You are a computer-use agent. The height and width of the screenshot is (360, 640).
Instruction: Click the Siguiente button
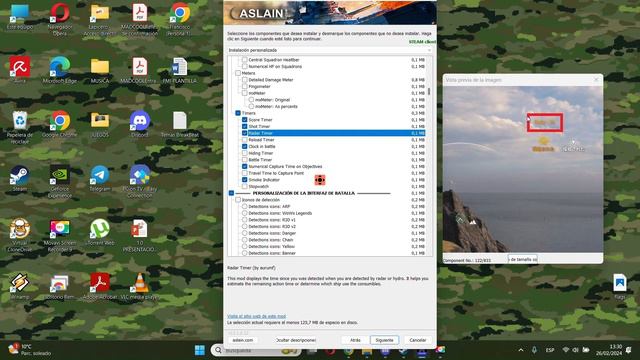(384, 340)
